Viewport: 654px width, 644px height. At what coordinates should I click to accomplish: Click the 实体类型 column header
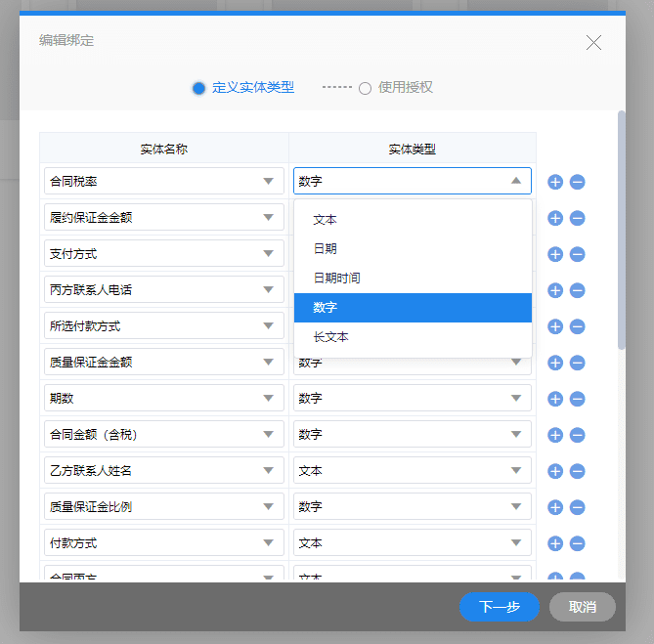coord(413,149)
